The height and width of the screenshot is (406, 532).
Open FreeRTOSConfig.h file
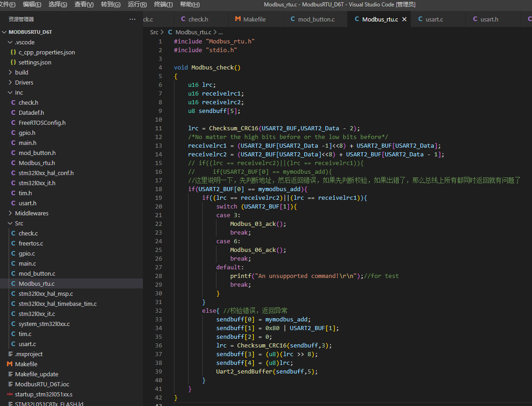[x=71, y=123]
